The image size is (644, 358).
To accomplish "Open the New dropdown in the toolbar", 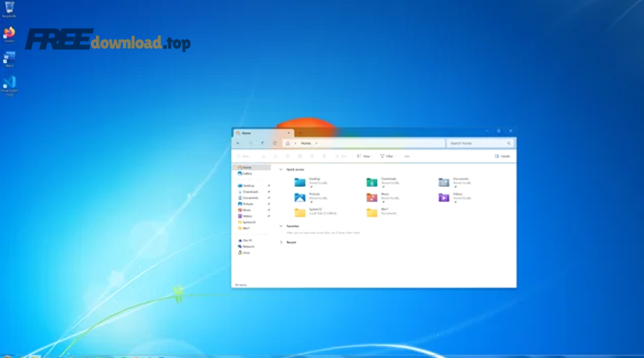I will coord(244,157).
